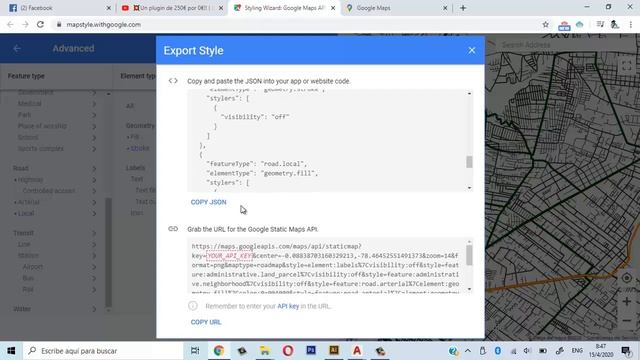Click the Feature type list scrollbar
This screenshot has width=640, height=360.
[x=108, y=252]
